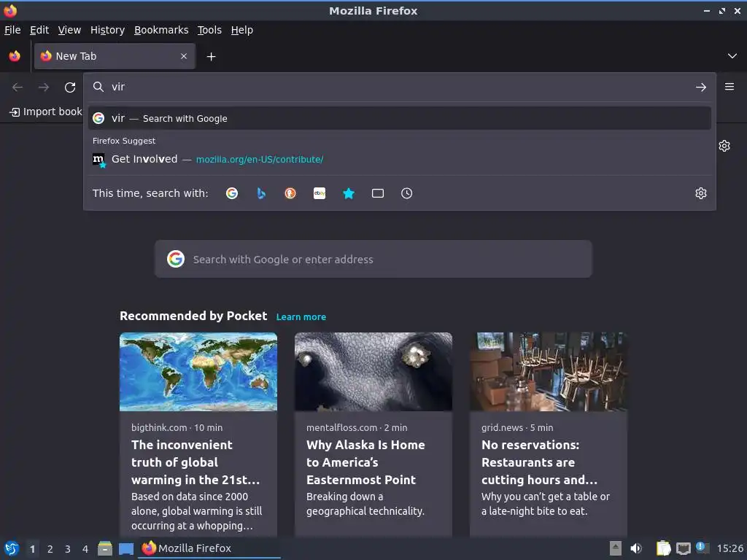Click in the address bar containing vir

click(400, 87)
